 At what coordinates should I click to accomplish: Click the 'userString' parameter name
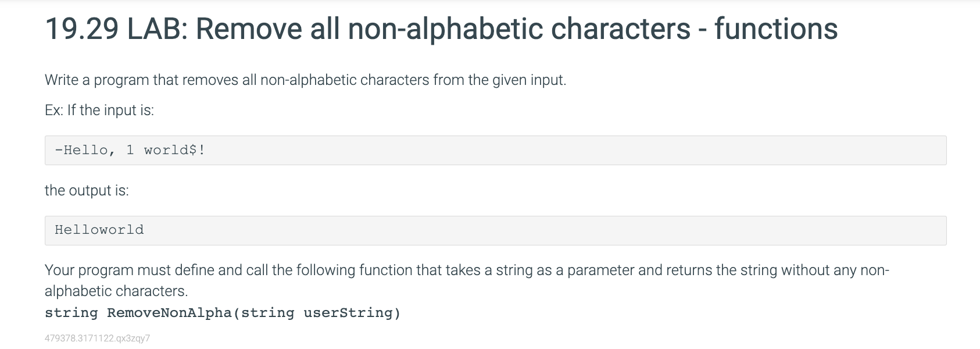pyautogui.click(x=348, y=313)
